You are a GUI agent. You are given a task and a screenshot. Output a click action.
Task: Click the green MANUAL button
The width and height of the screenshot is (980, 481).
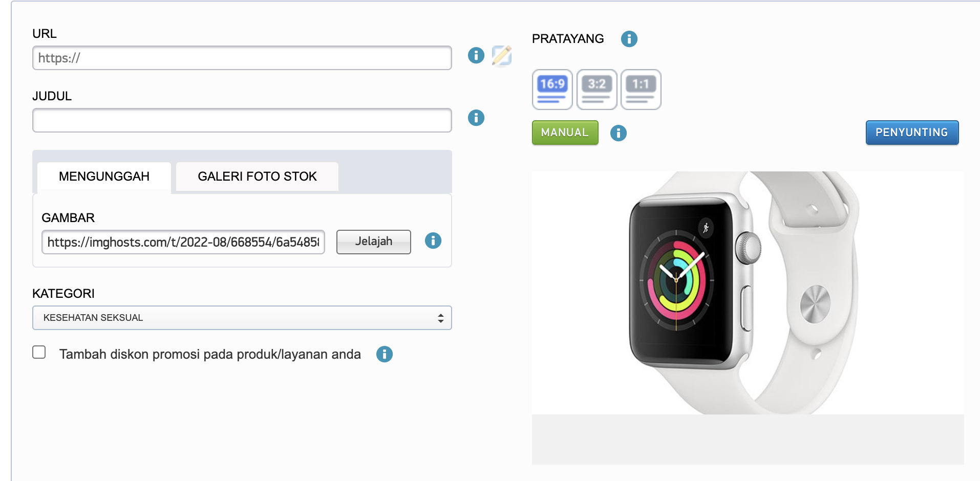click(565, 133)
